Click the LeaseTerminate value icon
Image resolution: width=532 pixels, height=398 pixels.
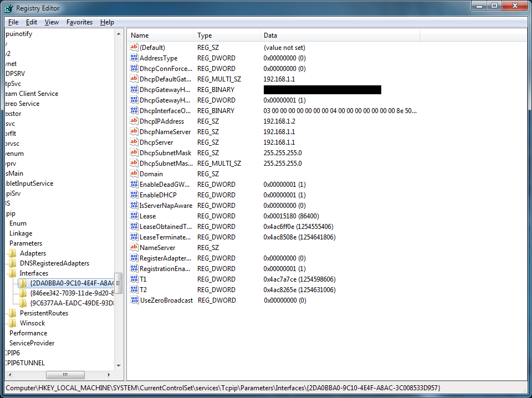point(134,237)
